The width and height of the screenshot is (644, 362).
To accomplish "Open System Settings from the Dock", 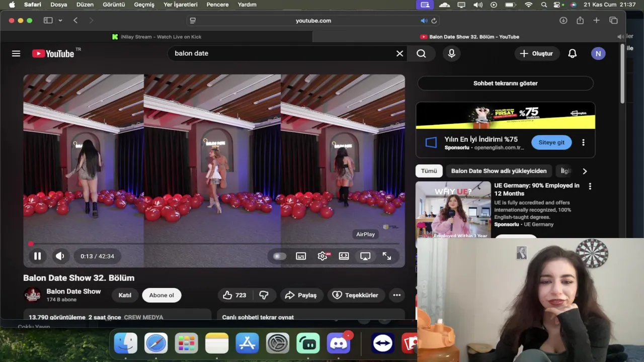I will 278,343.
